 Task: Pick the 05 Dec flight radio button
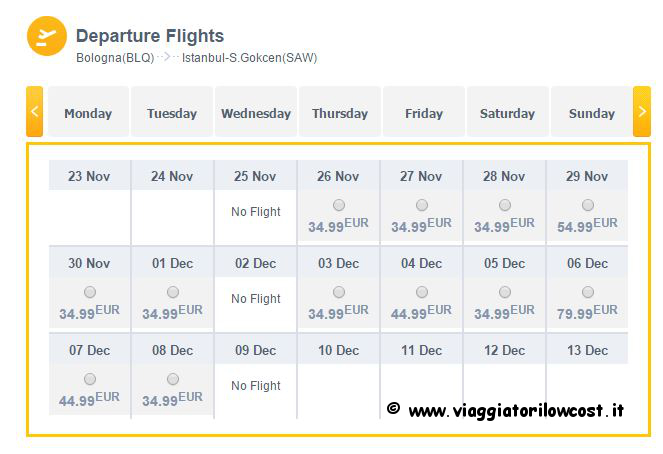(504, 292)
